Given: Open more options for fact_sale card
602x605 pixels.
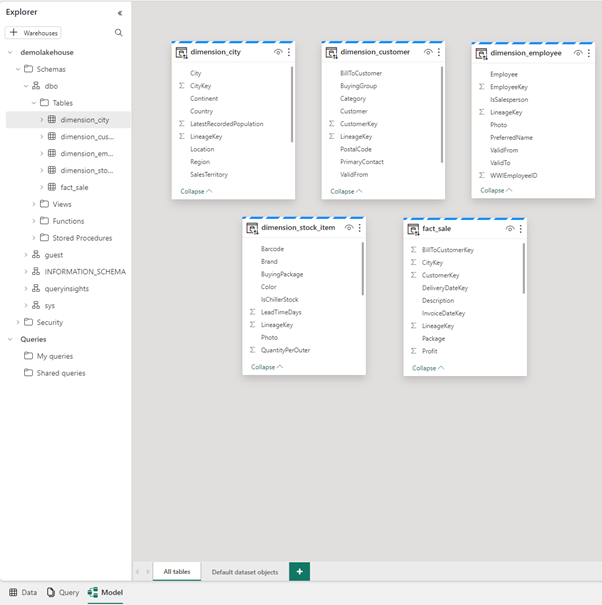Looking at the screenshot, I should (x=521, y=229).
